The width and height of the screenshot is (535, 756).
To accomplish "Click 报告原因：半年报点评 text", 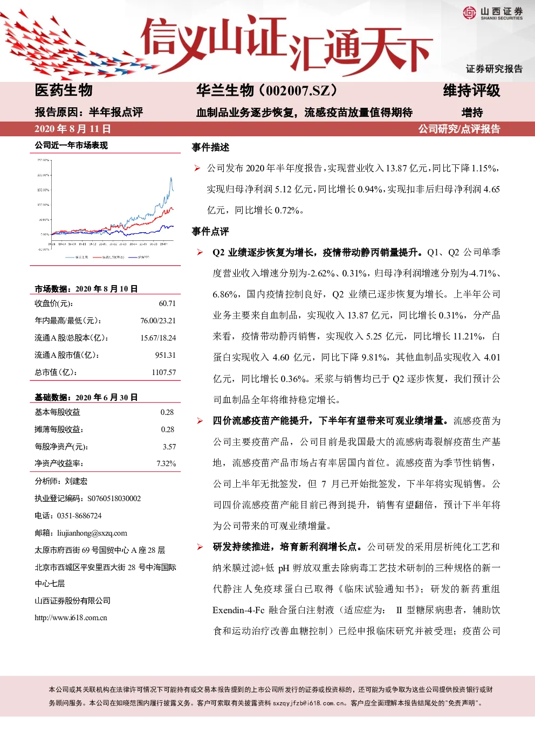I will pos(89,112).
